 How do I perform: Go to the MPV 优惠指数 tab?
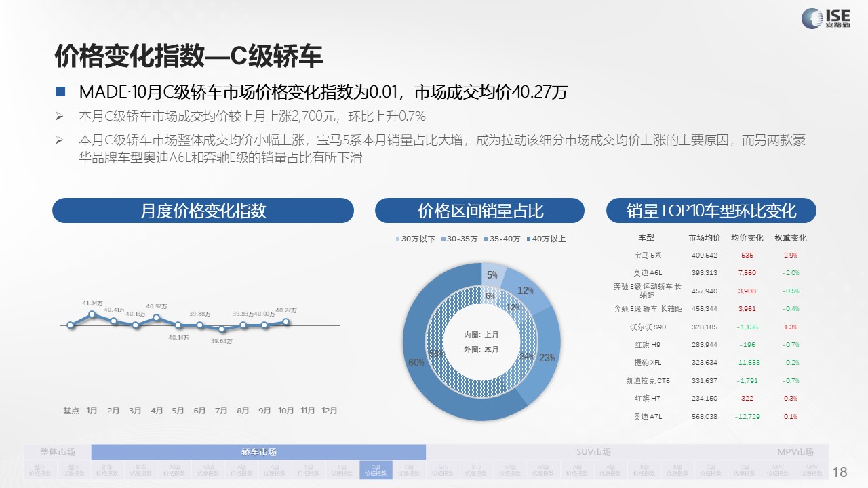point(812,470)
